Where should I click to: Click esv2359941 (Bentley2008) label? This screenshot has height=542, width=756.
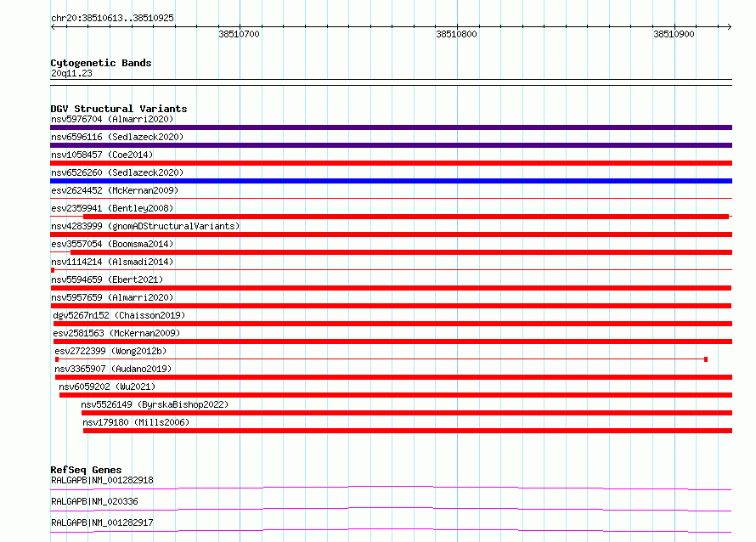(x=112, y=208)
